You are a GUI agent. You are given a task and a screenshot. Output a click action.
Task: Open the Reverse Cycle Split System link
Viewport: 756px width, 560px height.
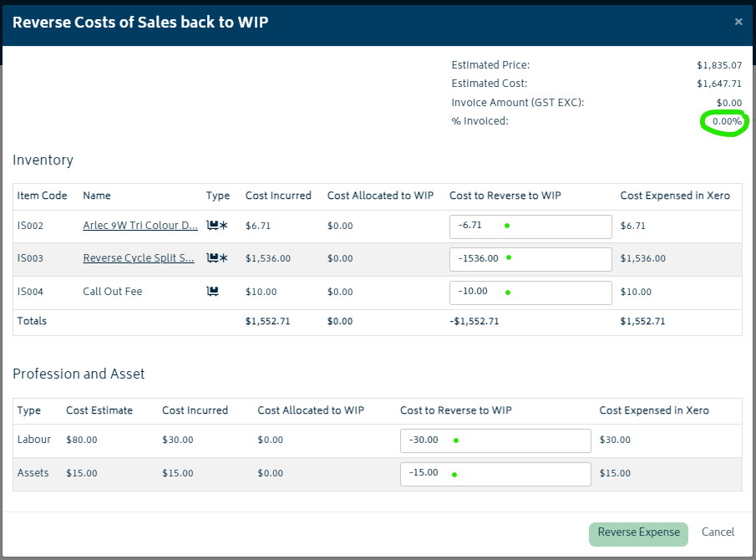[x=139, y=258]
